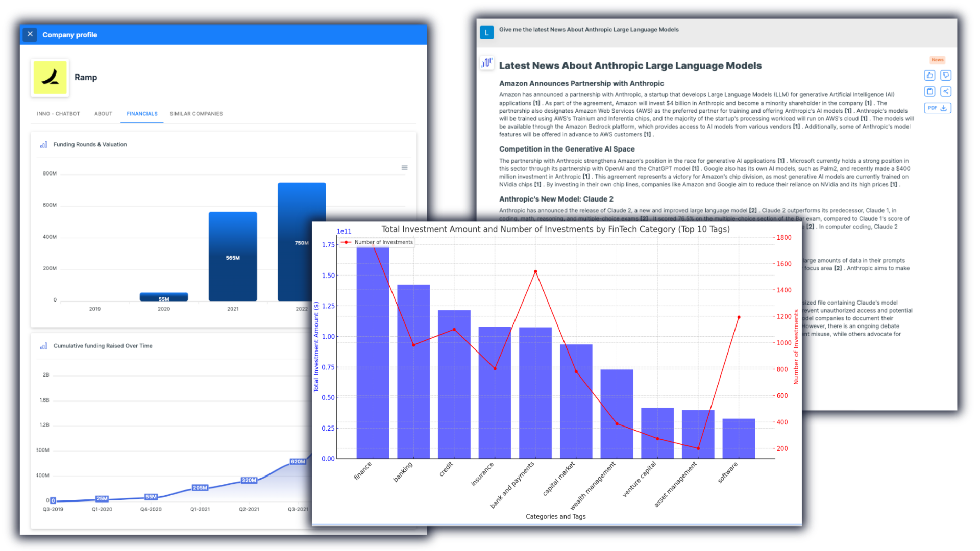980x551 pixels.
Task: Open the INNO - CHATBOT tab
Action: tap(58, 114)
